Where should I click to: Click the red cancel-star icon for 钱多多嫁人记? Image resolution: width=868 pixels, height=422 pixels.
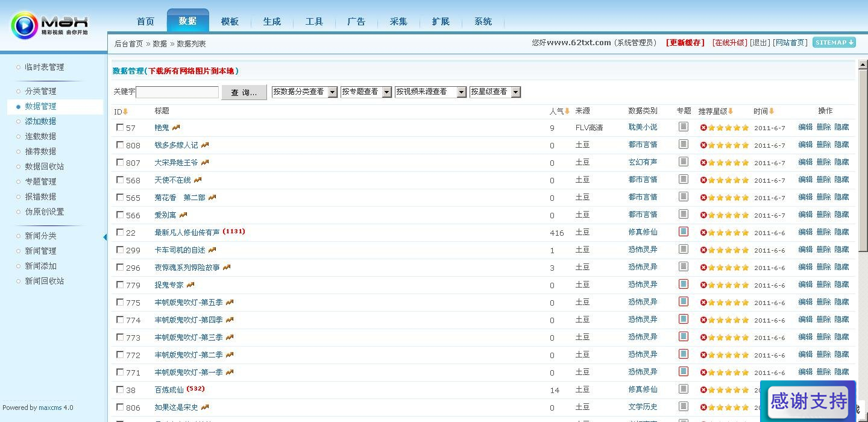703,145
